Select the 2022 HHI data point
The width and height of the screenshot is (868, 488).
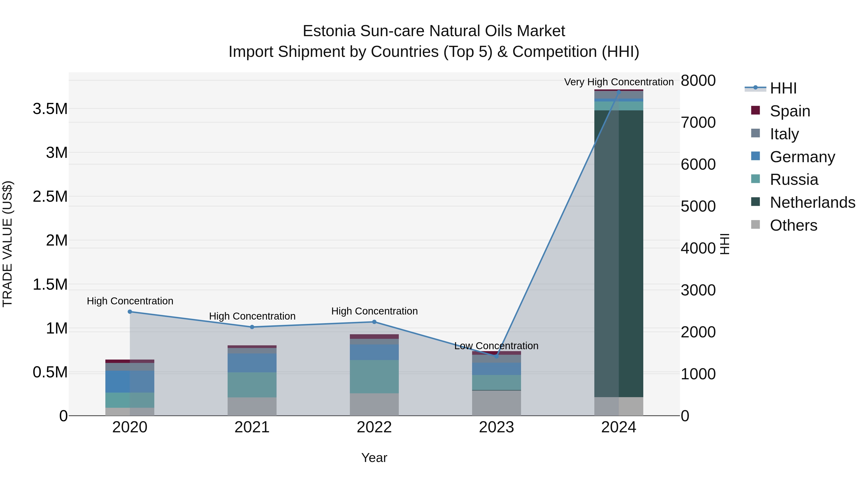(374, 322)
